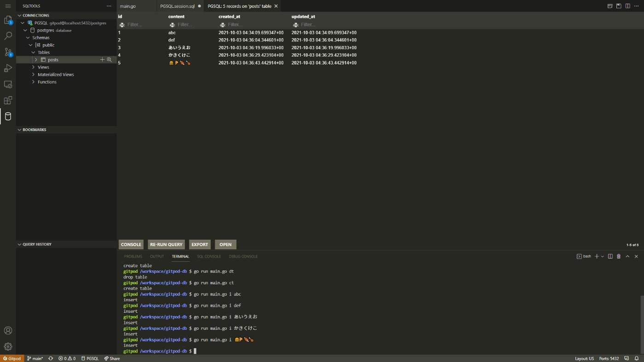Click the PGSQL connection icon in tree
Screen dimensions: 644x362
click(x=30, y=23)
